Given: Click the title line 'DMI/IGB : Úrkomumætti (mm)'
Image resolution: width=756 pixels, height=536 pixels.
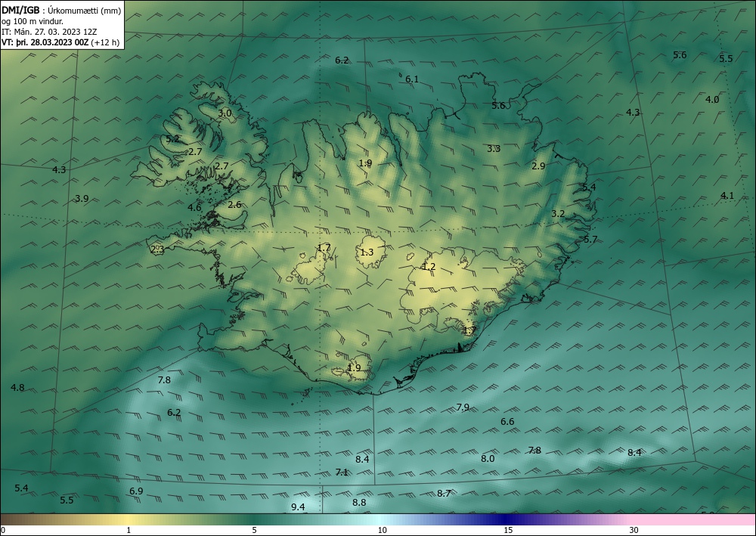Looking at the screenshot, I should click(61, 10).
